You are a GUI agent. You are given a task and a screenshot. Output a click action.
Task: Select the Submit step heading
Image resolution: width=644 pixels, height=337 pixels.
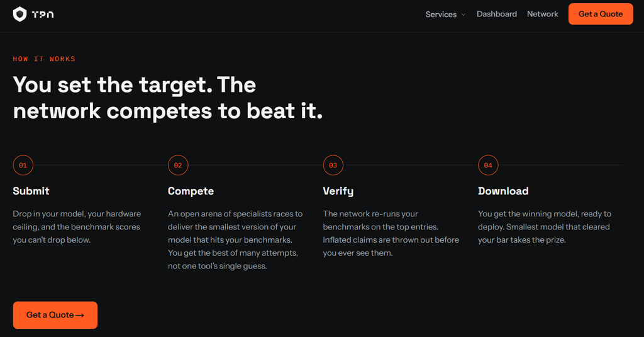[x=31, y=191]
